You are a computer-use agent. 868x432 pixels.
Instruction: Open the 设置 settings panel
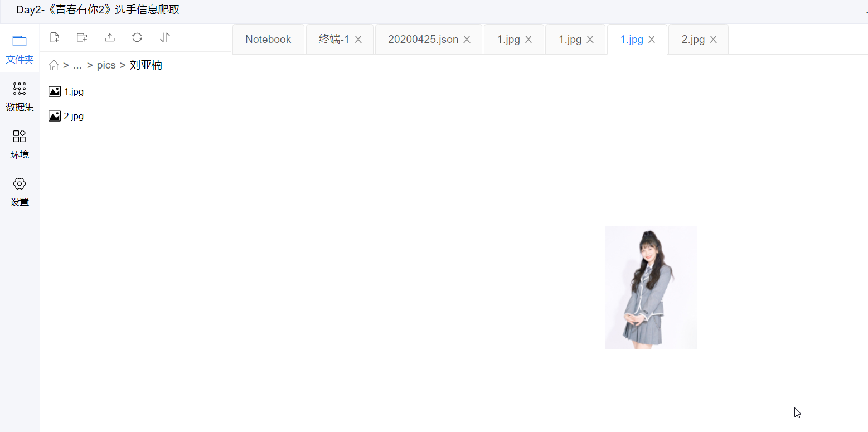tap(20, 192)
